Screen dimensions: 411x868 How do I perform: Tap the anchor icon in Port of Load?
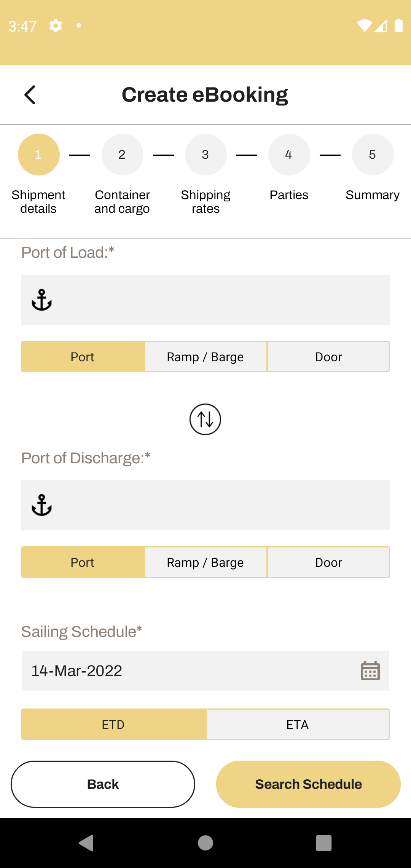(41, 300)
